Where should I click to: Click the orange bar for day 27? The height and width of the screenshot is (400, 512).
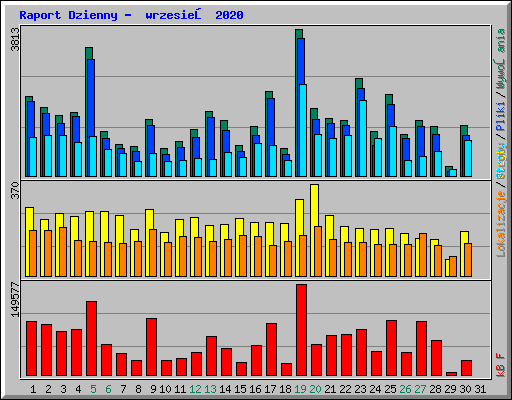pos(423,255)
